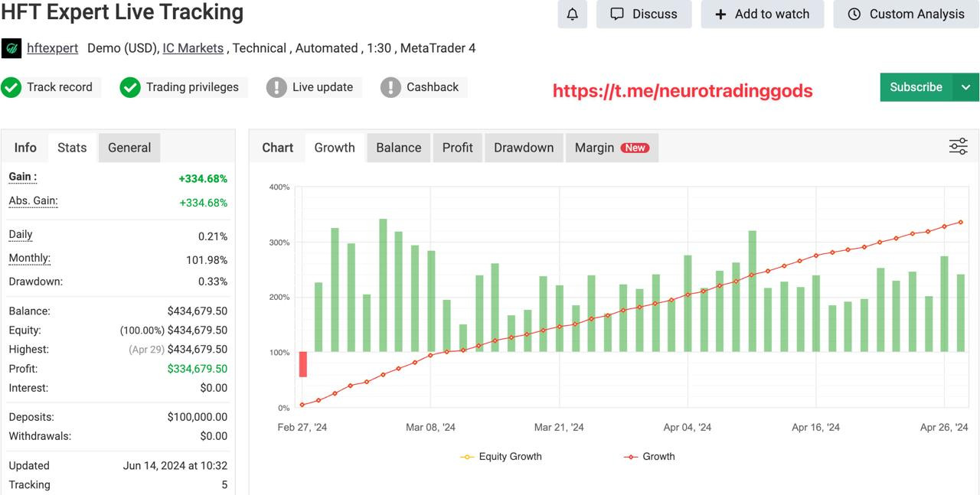This screenshot has width=980, height=495.
Task: Toggle Growth legend series visibility
Action: (x=650, y=457)
